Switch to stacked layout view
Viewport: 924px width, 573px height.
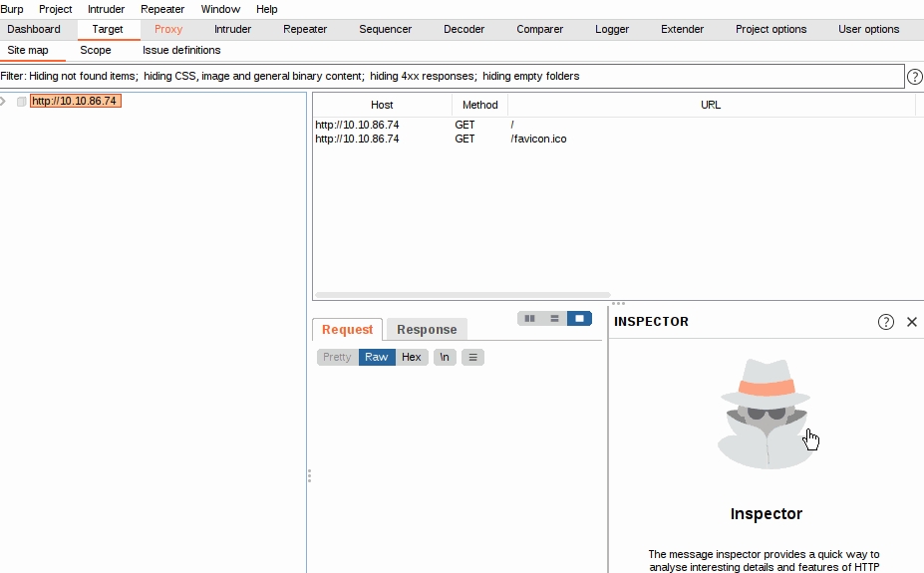point(555,319)
